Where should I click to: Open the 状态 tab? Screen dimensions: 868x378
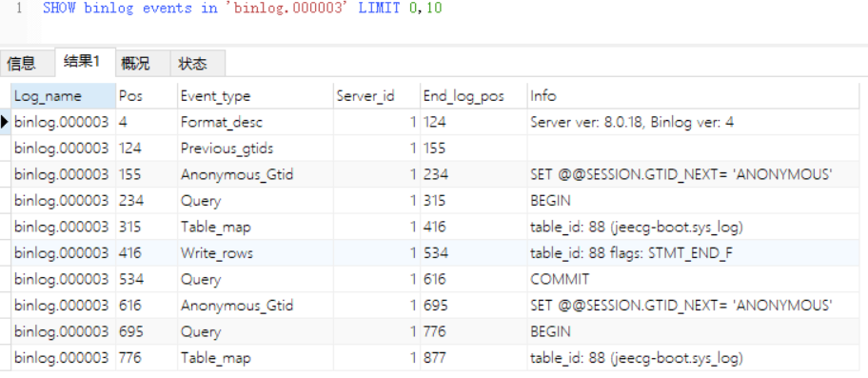click(198, 63)
